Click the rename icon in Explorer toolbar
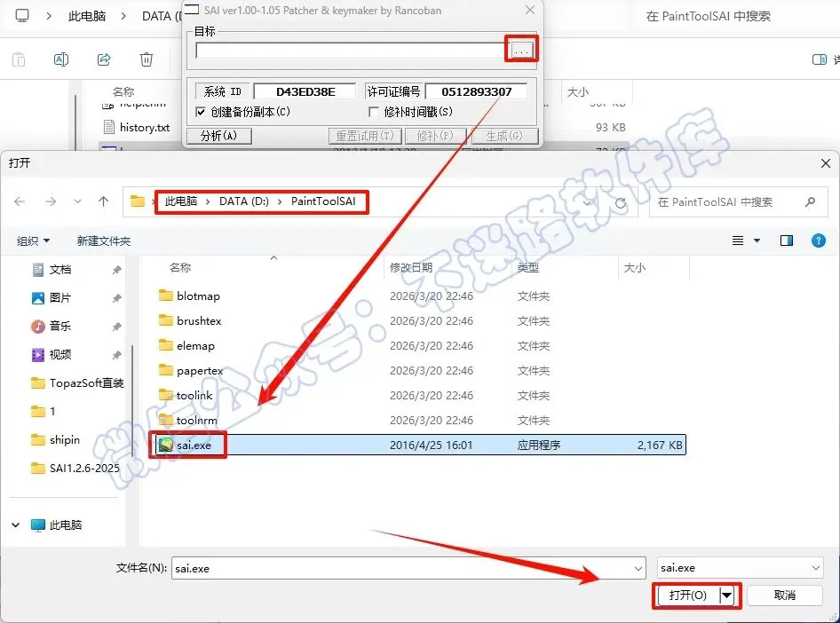840x623 pixels. point(61,59)
